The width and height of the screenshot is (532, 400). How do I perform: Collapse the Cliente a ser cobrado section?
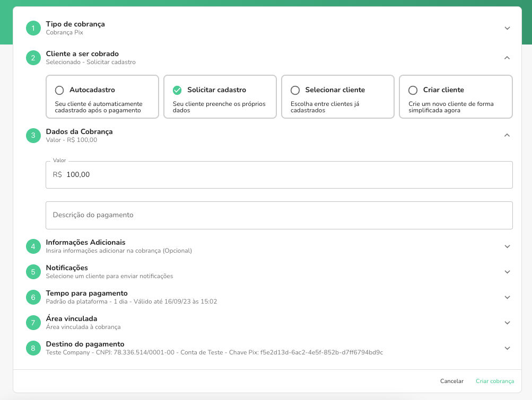click(x=507, y=58)
